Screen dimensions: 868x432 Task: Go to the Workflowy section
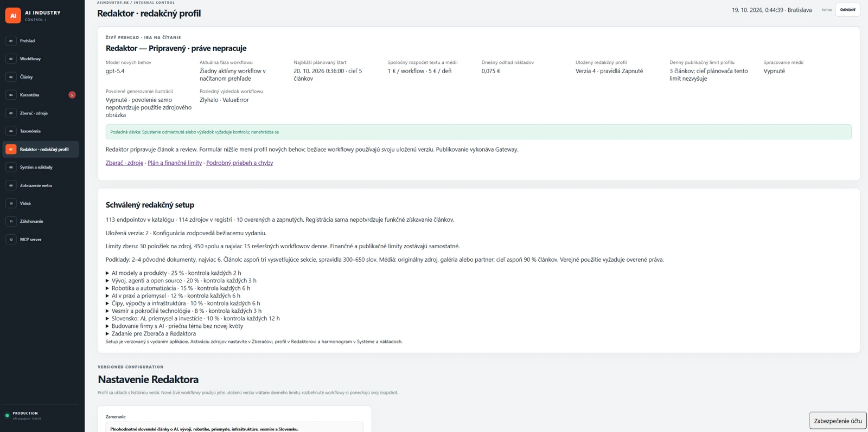tap(41, 59)
